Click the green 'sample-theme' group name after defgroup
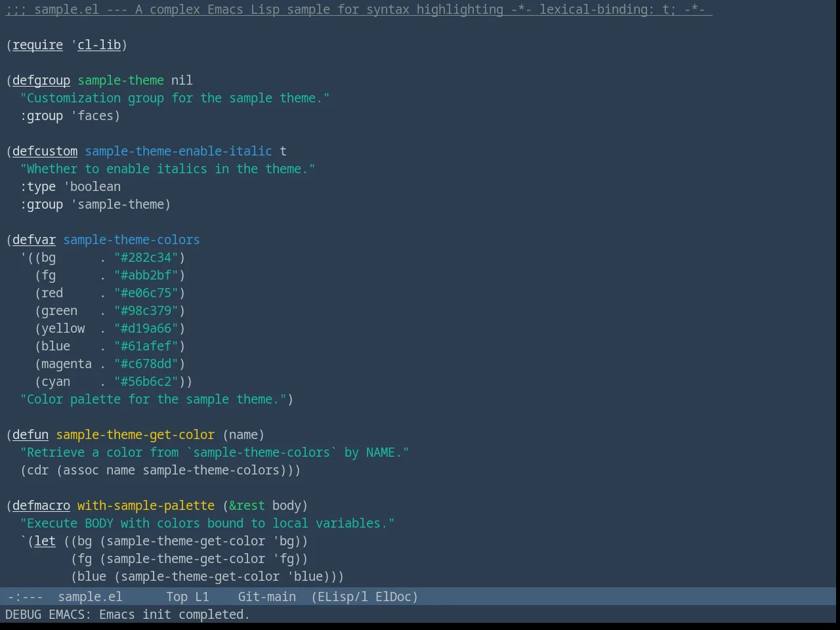This screenshot has height=630, width=840. click(x=121, y=80)
